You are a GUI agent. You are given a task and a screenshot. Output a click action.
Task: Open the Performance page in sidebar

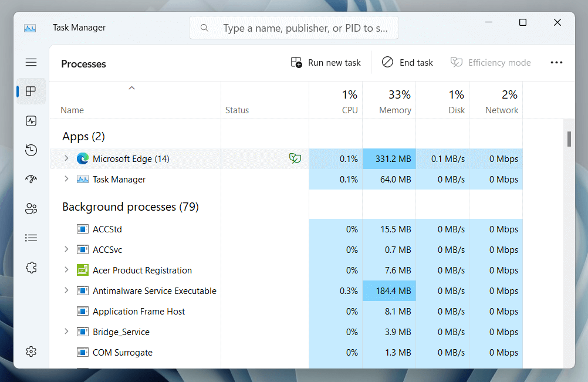click(31, 121)
